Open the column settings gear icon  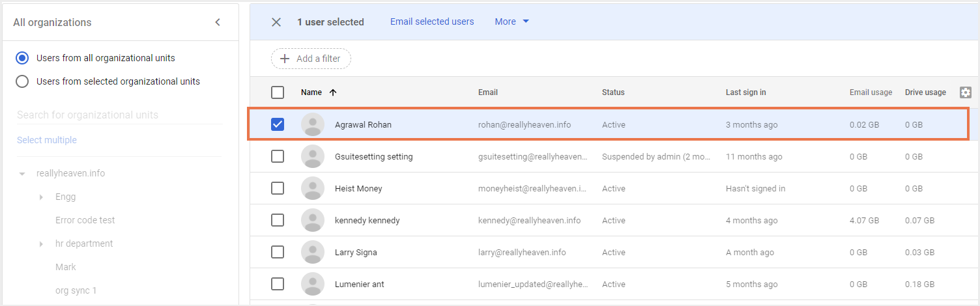[x=966, y=92]
